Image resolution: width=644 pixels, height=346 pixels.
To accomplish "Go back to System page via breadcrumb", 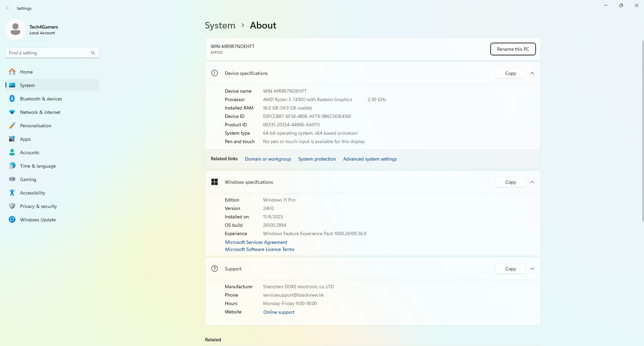I will tap(220, 25).
